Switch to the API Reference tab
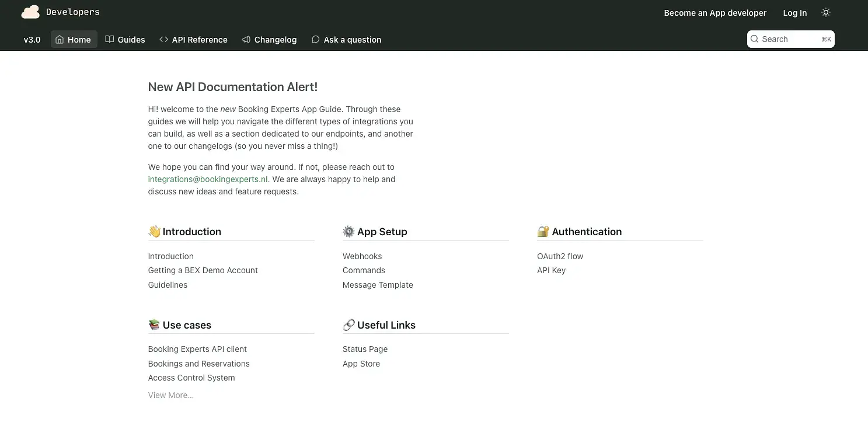Viewport: 868px width, 443px height. (199, 40)
